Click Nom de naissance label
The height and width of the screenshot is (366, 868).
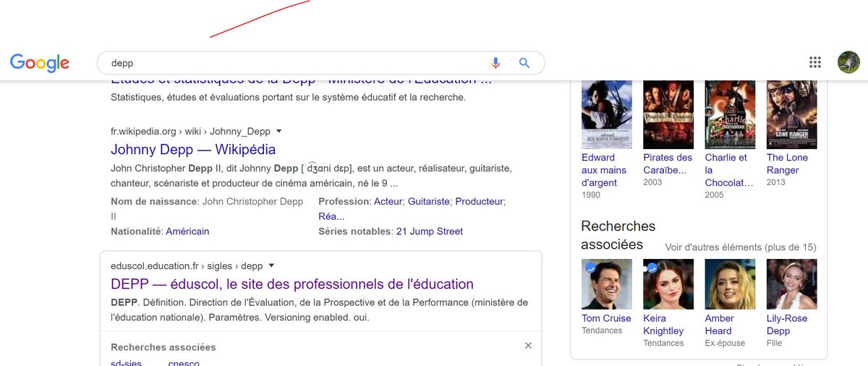click(x=154, y=201)
